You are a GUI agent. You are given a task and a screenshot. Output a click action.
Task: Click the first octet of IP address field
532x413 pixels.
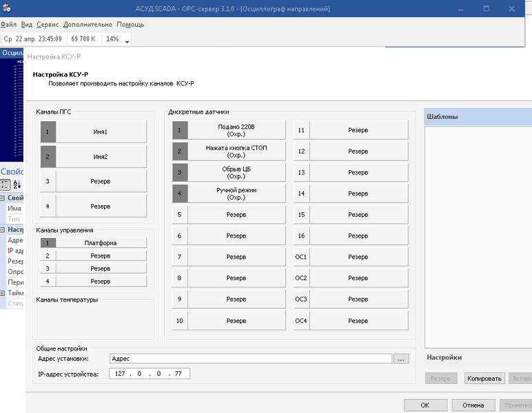pos(120,373)
